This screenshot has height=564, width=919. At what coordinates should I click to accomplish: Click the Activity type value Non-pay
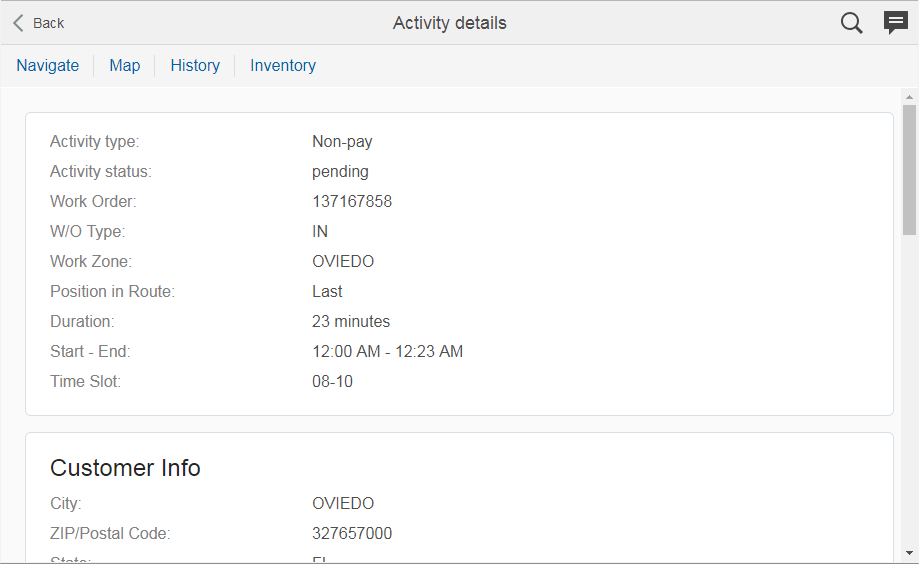(x=342, y=142)
